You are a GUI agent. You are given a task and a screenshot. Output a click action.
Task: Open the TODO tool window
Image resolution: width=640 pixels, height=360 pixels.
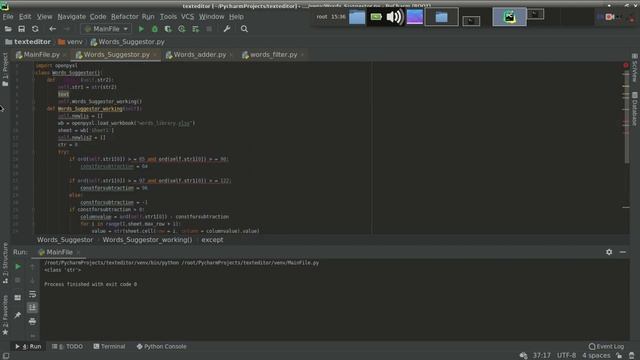click(67, 347)
